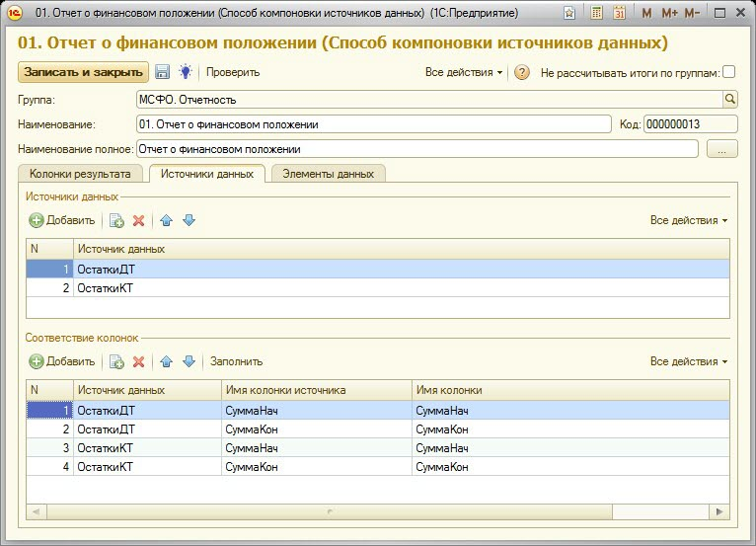Open the calendar icon in title bar
Image resolution: width=756 pixels, height=546 pixels.
click(619, 14)
